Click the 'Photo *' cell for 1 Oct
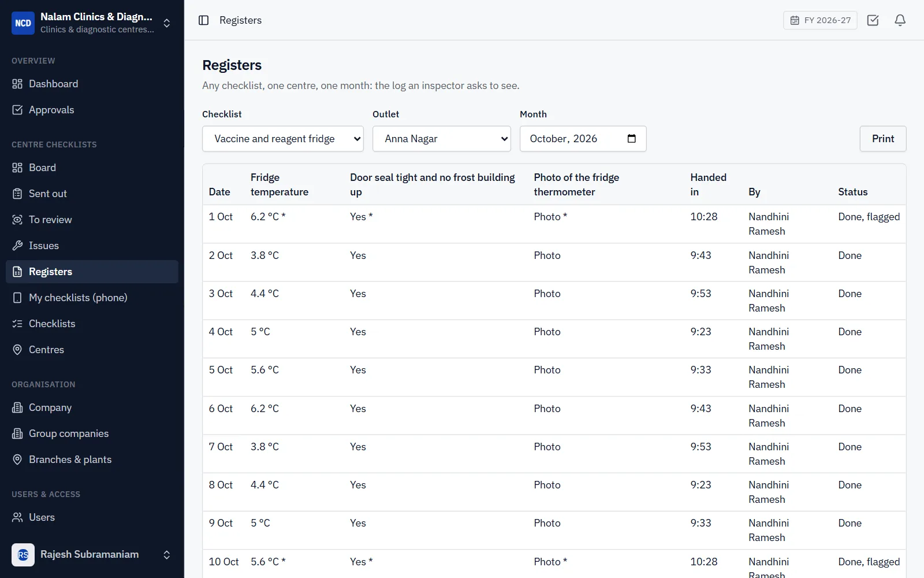Viewport: 924px width, 578px height. (x=550, y=217)
